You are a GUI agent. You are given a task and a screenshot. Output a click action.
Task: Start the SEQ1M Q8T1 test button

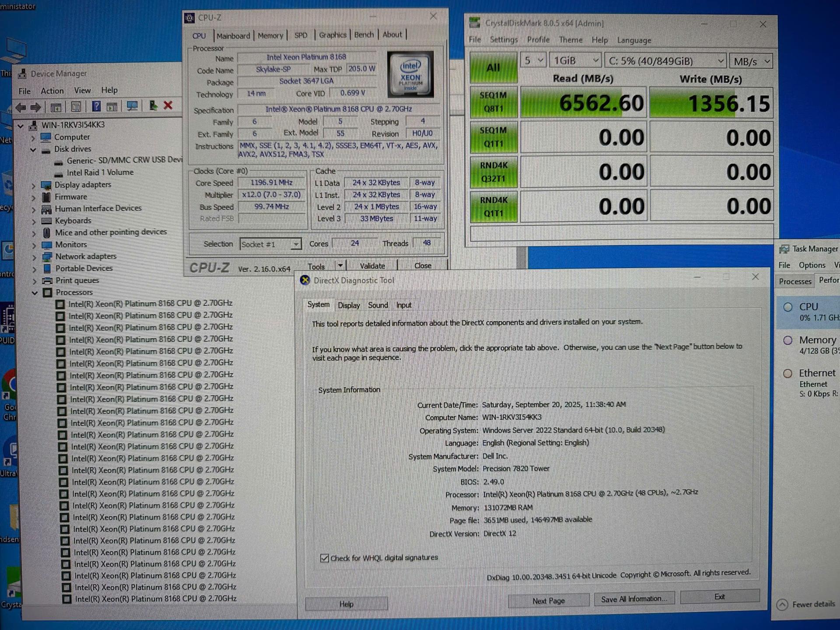[493, 102]
